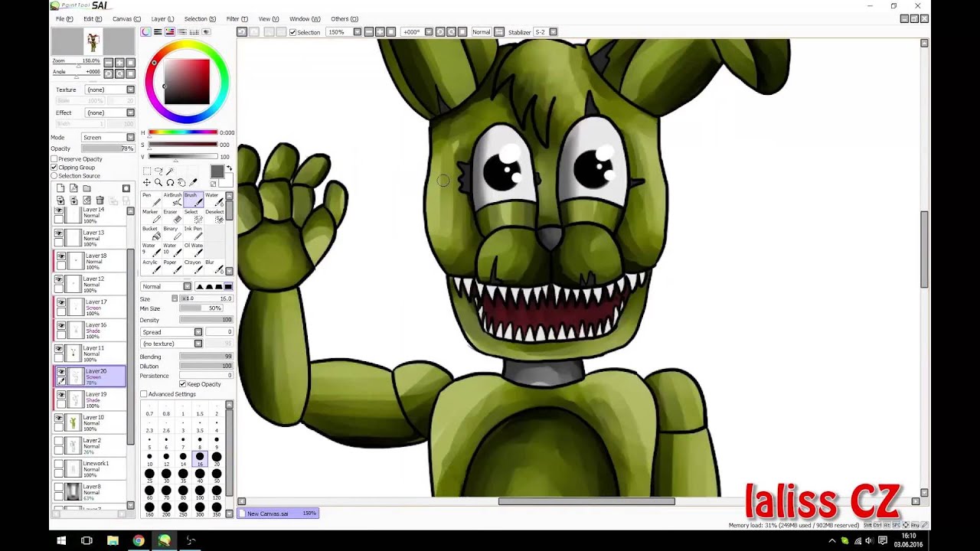The height and width of the screenshot is (551, 980).
Task: Select the Linework1 layer
Action: click(90, 469)
